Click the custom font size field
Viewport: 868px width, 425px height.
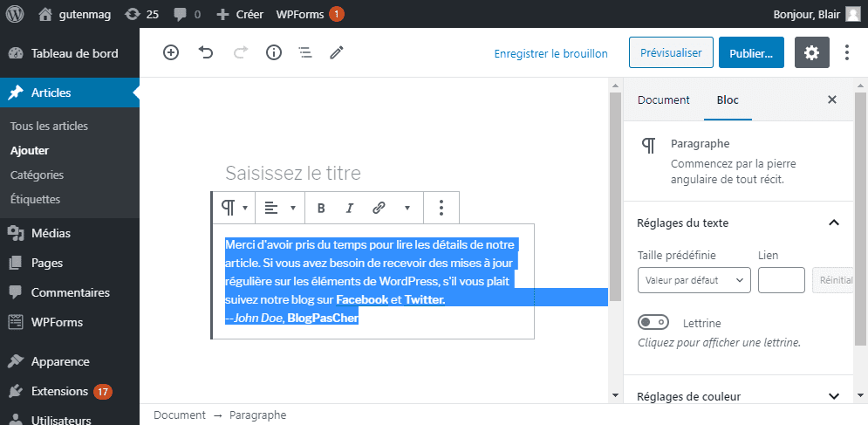pyautogui.click(x=781, y=280)
